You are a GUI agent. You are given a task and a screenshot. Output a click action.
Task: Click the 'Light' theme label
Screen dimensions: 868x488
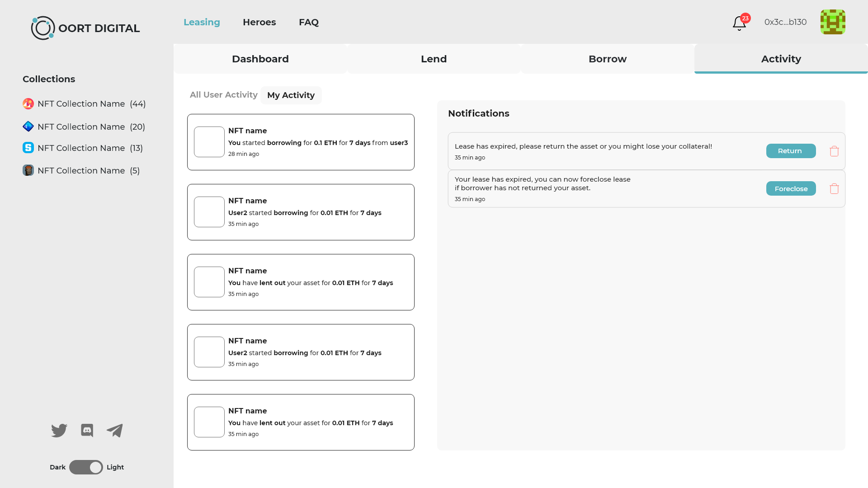[x=115, y=467]
